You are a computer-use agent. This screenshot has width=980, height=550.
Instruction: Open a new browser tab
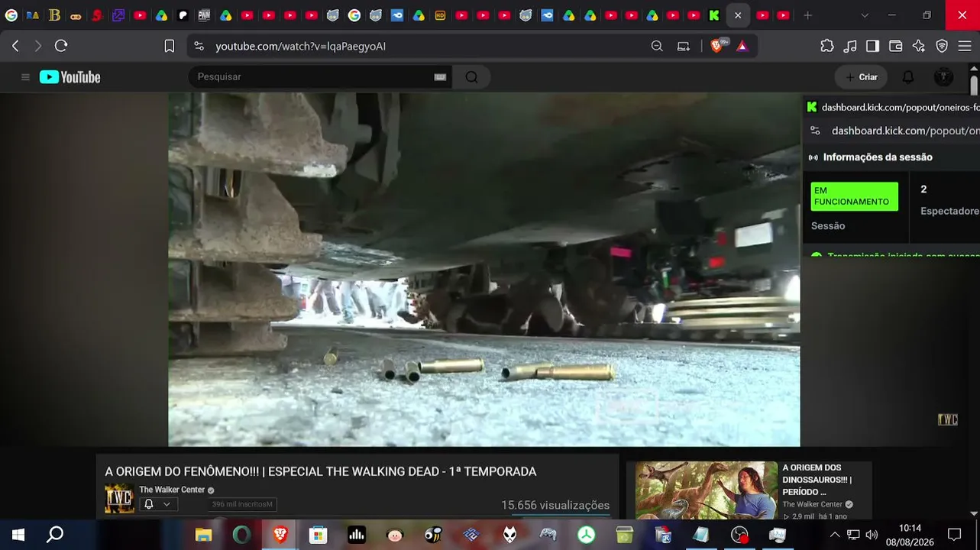(x=807, y=15)
